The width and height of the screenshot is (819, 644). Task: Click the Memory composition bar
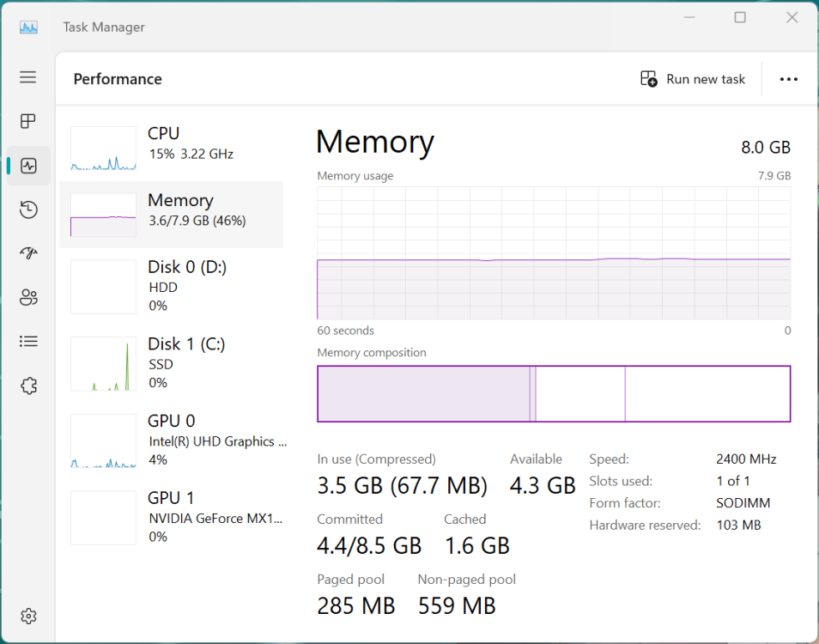tap(554, 394)
